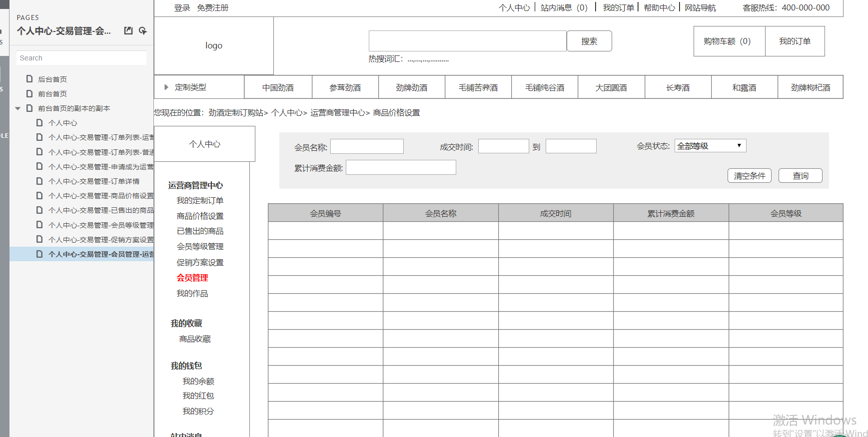
Task: Click the main search input box
Action: tap(468, 41)
